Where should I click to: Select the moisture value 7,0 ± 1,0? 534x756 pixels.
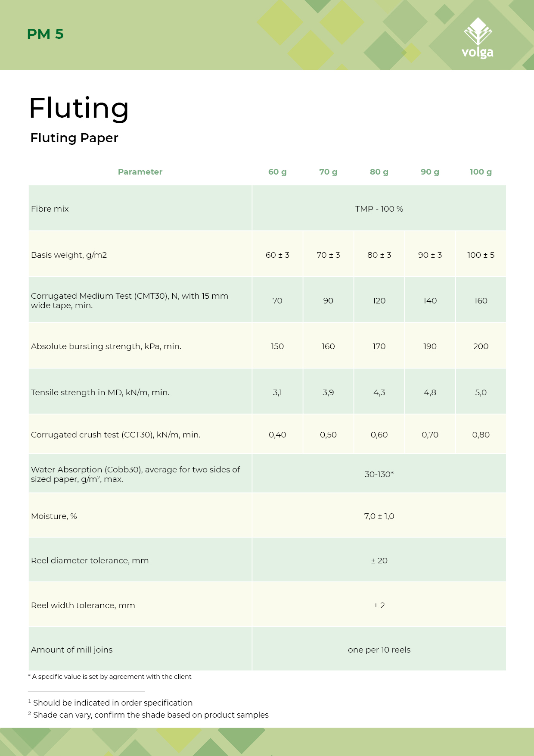(379, 516)
